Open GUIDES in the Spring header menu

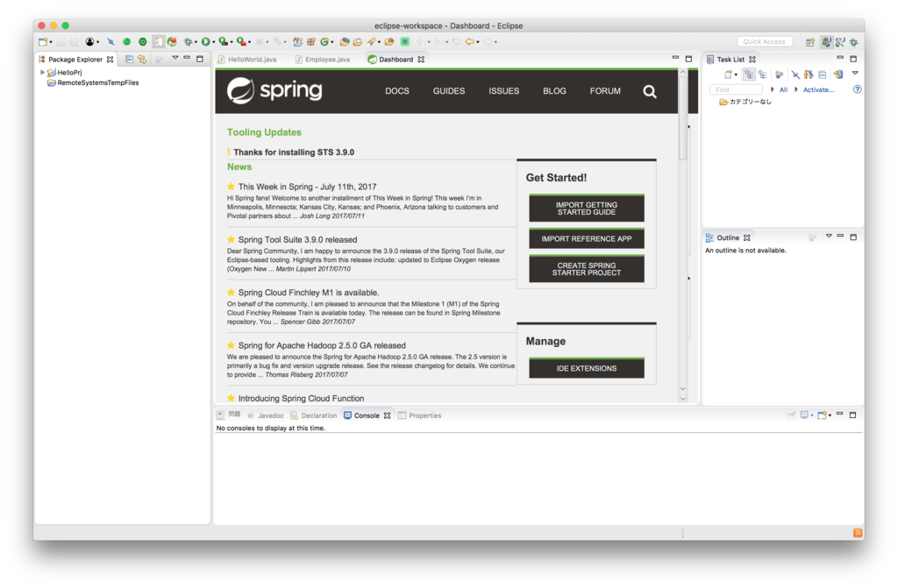click(449, 91)
